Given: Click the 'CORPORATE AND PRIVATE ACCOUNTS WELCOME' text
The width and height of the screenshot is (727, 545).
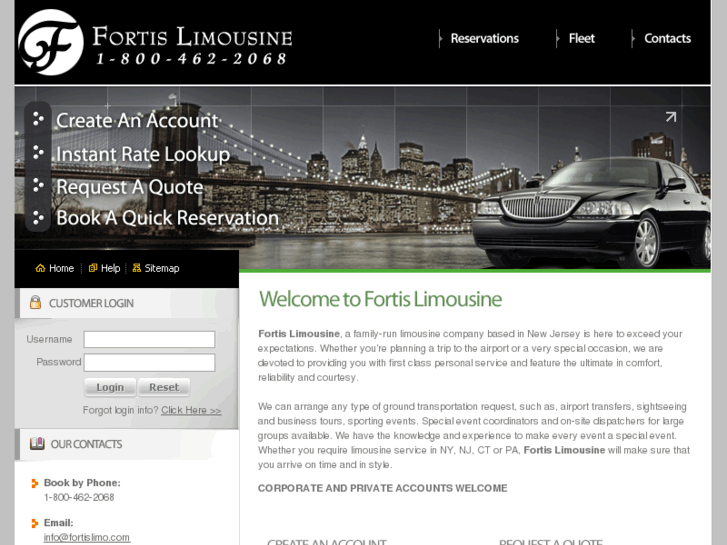Looking at the screenshot, I should (383, 488).
